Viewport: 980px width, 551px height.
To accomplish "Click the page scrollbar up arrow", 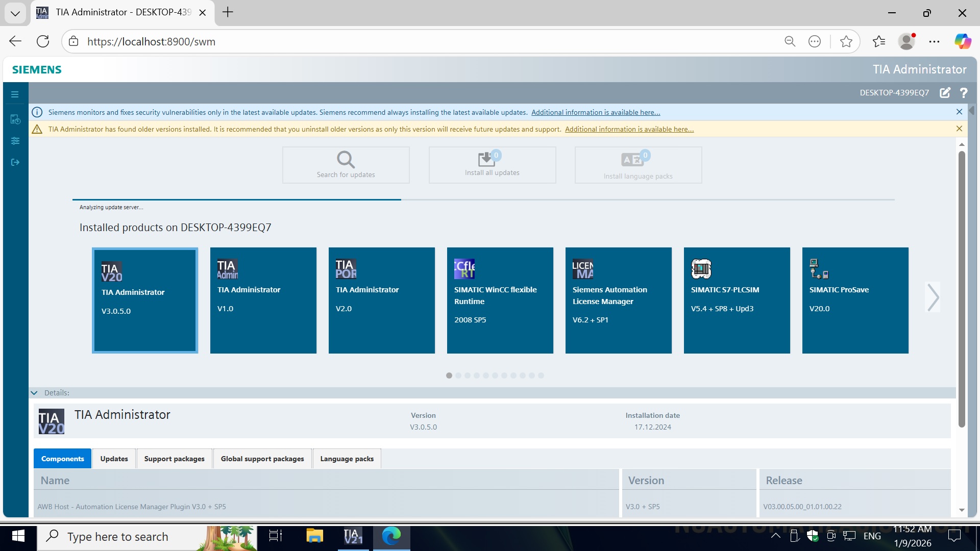I will click(x=962, y=145).
